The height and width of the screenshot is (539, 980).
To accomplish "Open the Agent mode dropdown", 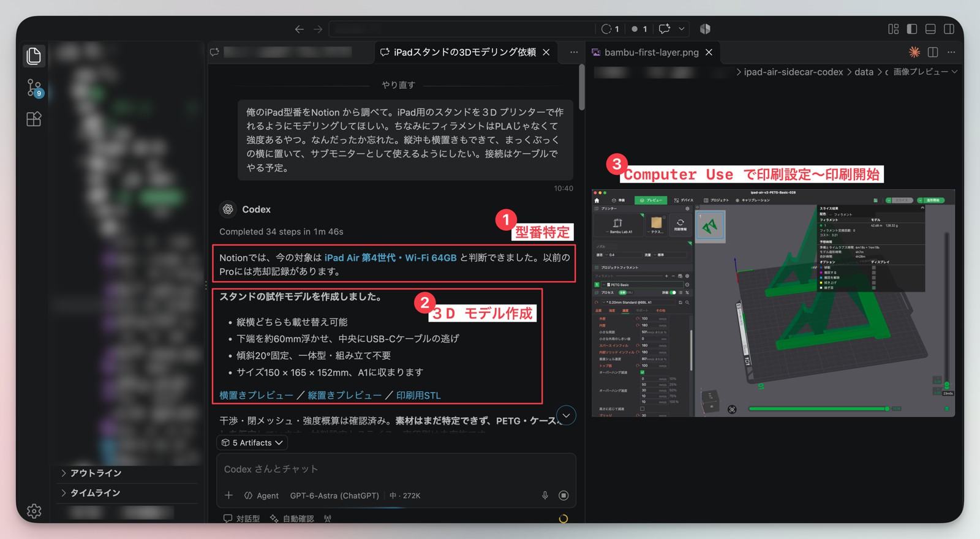I will [262, 496].
